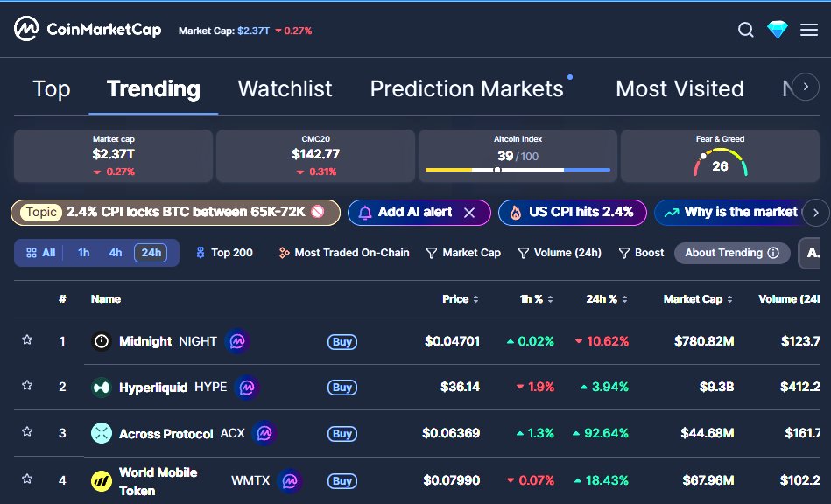Click the info icon in About Trending
The width and height of the screenshot is (831, 504).
tap(773, 253)
